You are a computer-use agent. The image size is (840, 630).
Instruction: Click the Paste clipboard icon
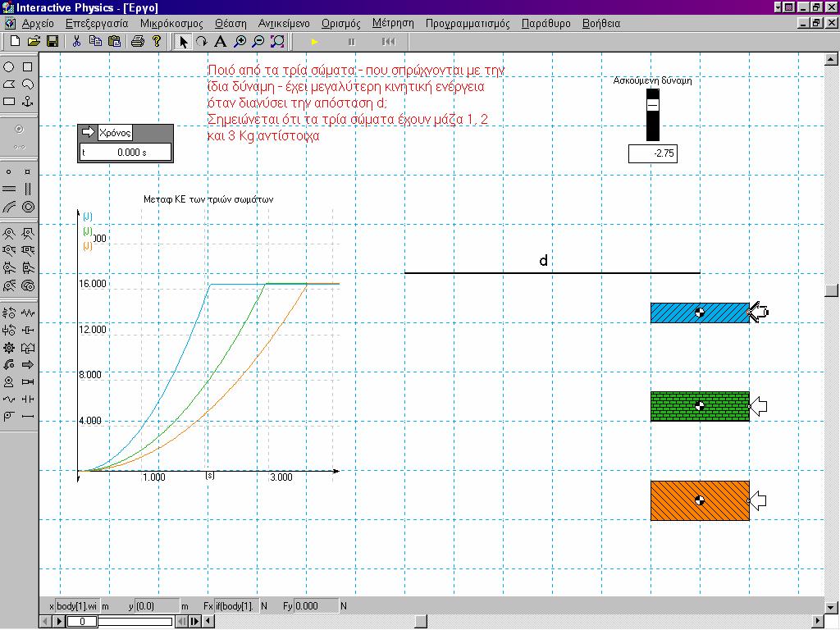pyautogui.click(x=114, y=41)
